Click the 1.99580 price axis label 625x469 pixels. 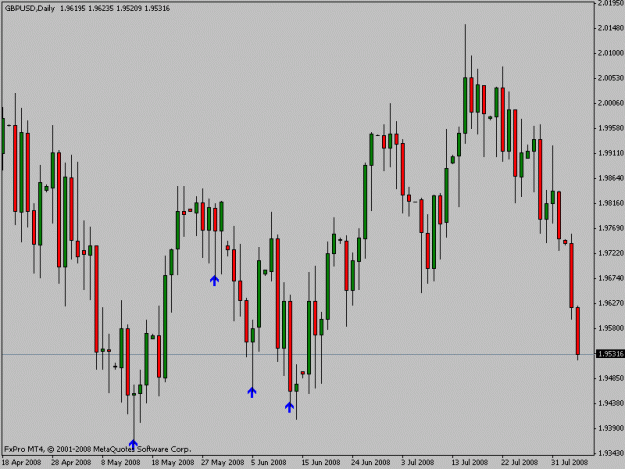[611, 128]
